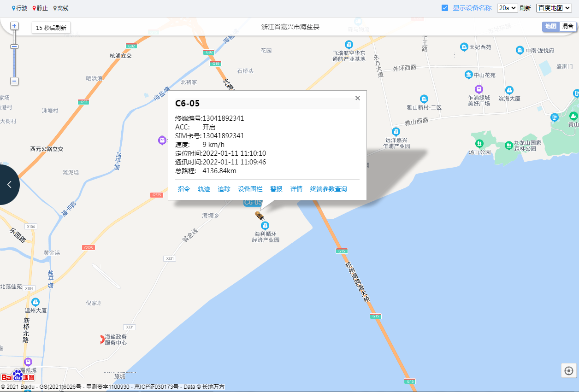Screen dimensions: 579x392
Task: Click the 汤山公园 park marker icon
Action: (x=479, y=144)
